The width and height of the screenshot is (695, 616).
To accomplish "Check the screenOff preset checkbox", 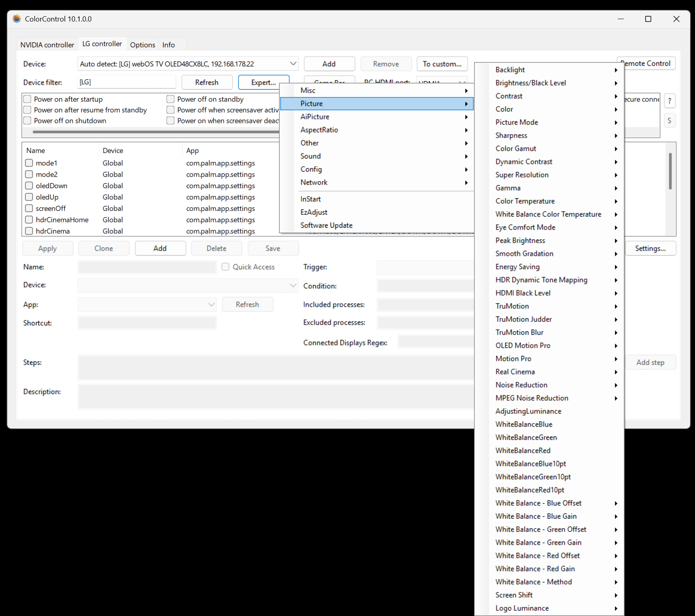I will coord(29,208).
